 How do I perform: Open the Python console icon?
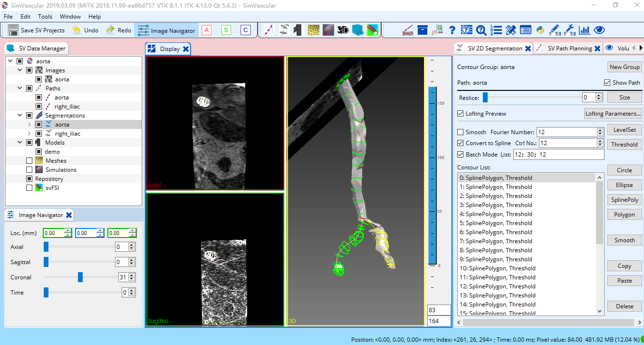pos(540,30)
